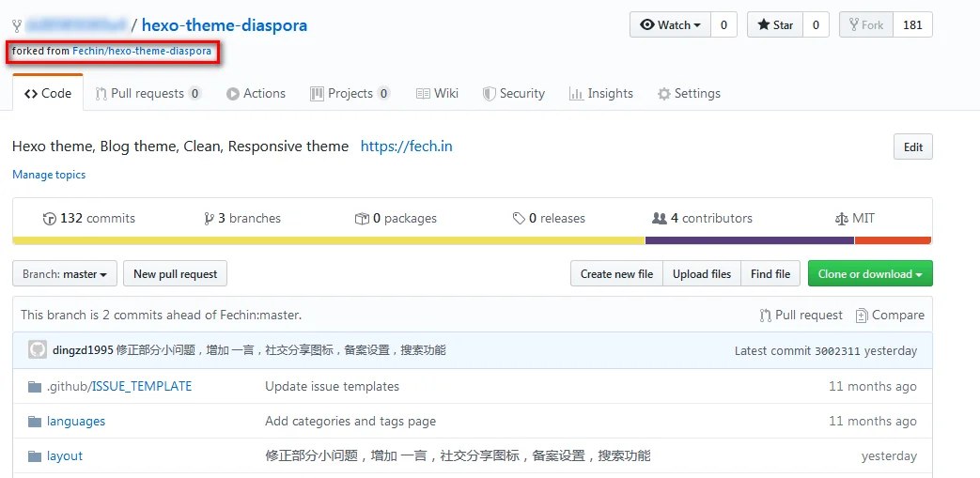
Task: Star this repository
Action: (775, 25)
